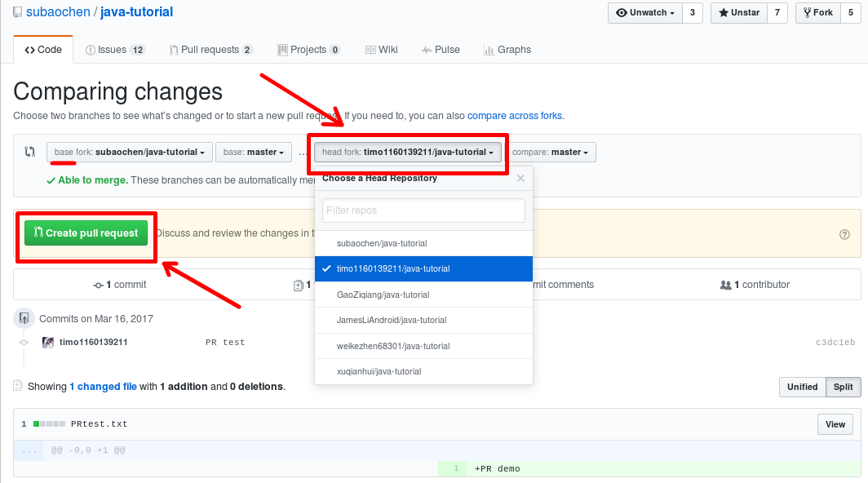Screen dimensions: 868x483
Task: Open the Pulse tab
Action: [x=441, y=50]
